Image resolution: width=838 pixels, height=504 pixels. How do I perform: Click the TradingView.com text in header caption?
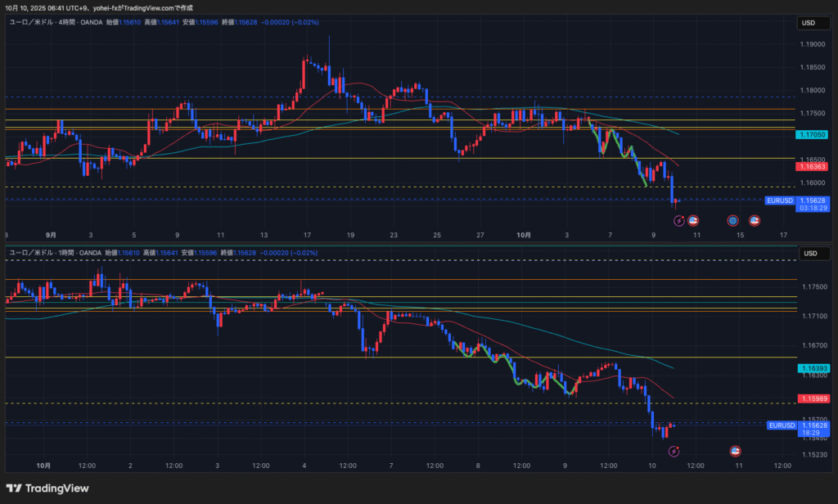tap(151, 7)
